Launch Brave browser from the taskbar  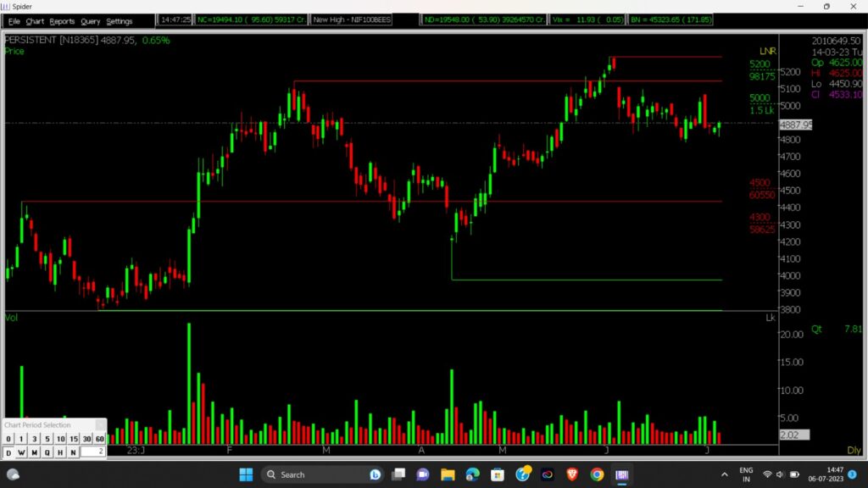(572, 474)
